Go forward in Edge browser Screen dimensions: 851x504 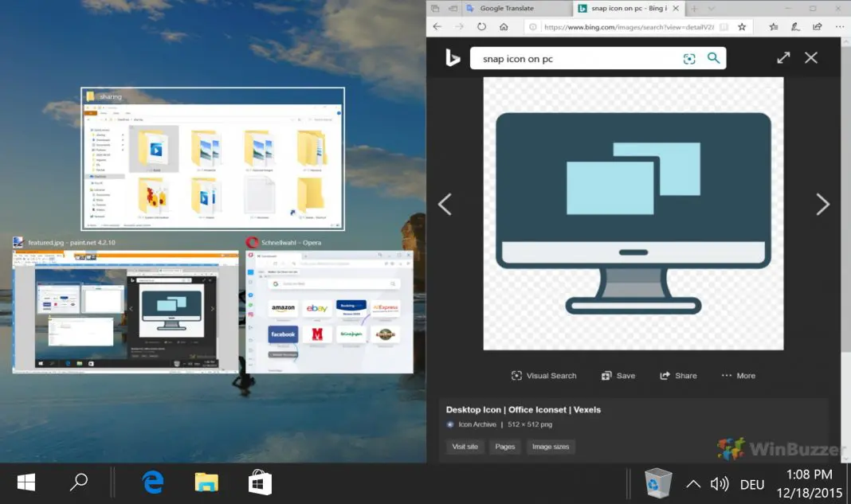[459, 26]
